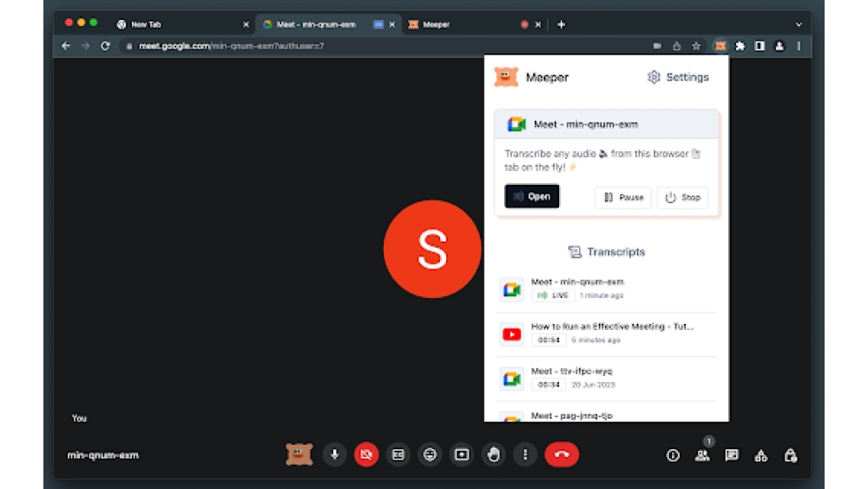Image resolution: width=868 pixels, height=489 pixels.
Task: Reload the current page
Action: point(105,46)
